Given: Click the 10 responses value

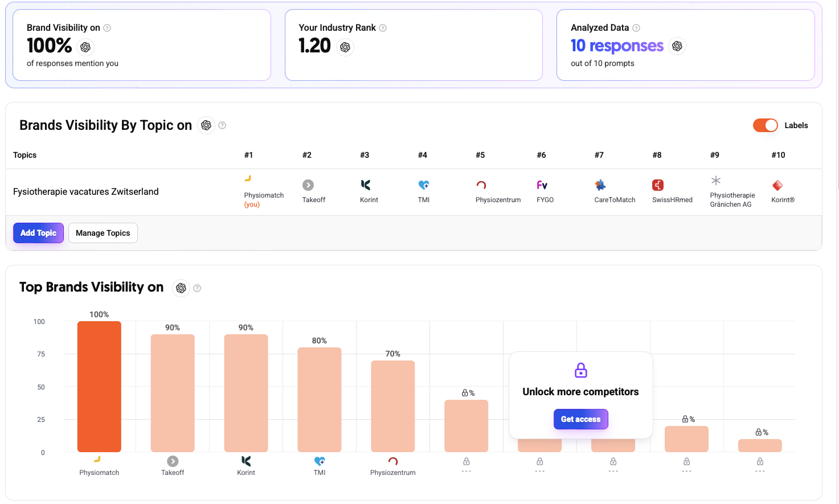Looking at the screenshot, I should point(617,46).
